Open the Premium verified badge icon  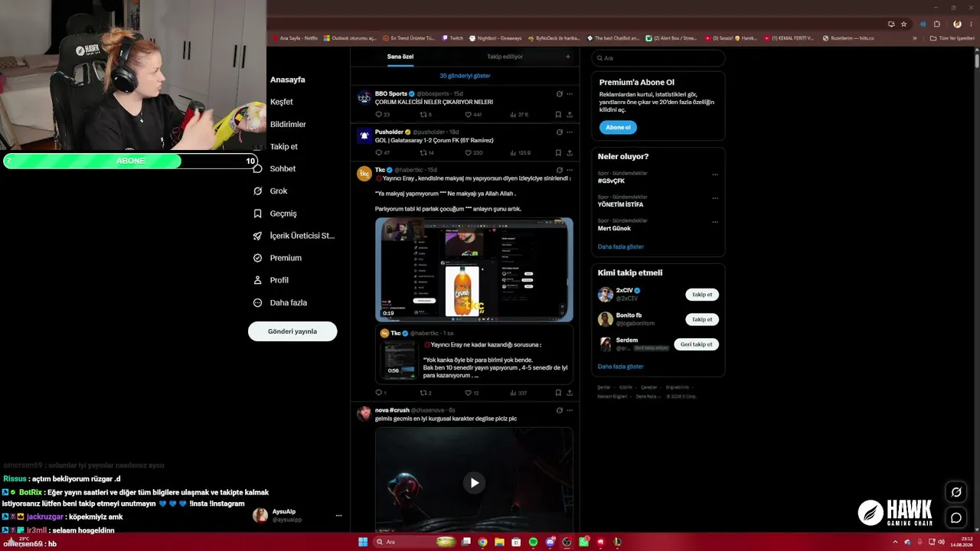(x=257, y=258)
